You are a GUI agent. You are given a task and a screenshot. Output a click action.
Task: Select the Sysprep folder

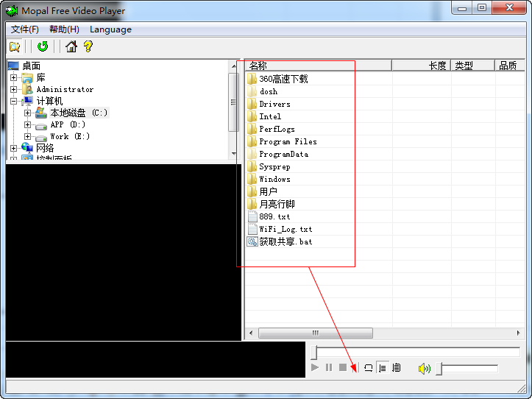tap(274, 166)
